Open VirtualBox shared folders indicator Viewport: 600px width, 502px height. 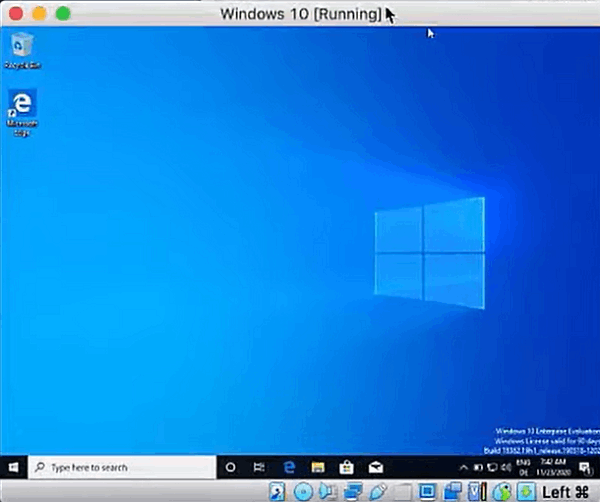(x=403, y=491)
